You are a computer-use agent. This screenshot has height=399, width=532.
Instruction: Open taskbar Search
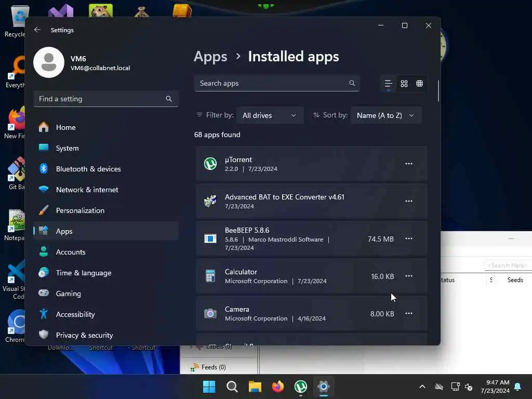[x=232, y=387]
